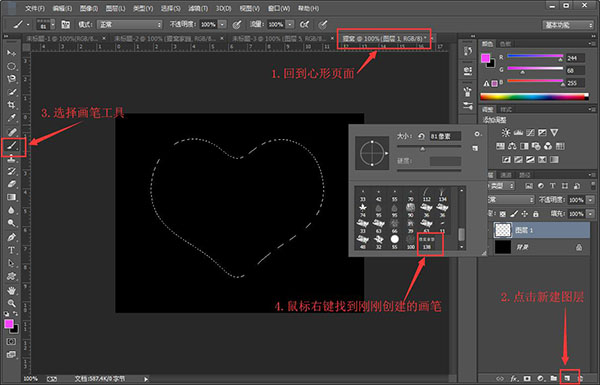
Task: Open the 文件(F) menu
Action: [x=35, y=8]
